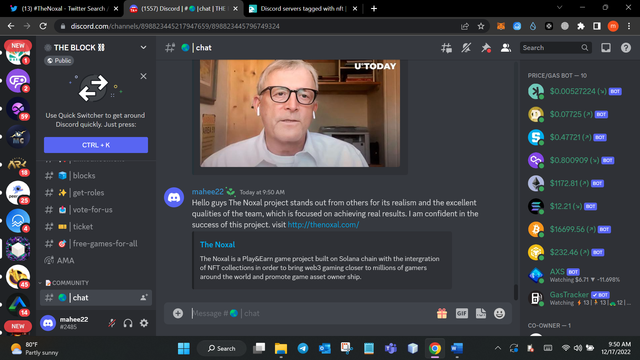Open the Discord help icon

626,48
